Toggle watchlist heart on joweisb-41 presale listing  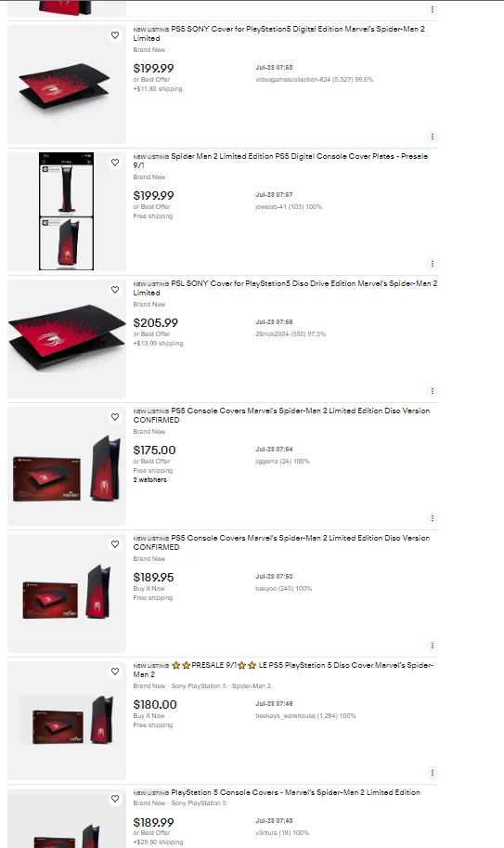[115, 163]
